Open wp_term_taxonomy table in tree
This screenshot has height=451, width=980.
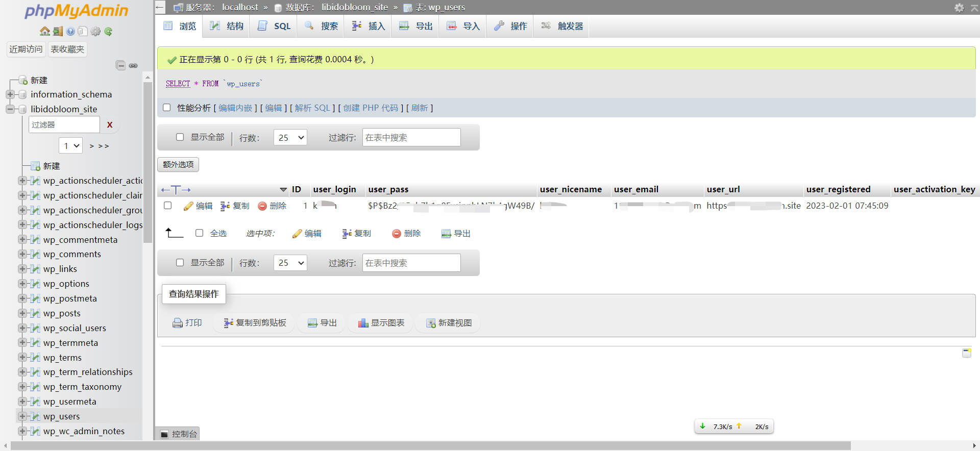pyautogui.click(x=82, y=387)
